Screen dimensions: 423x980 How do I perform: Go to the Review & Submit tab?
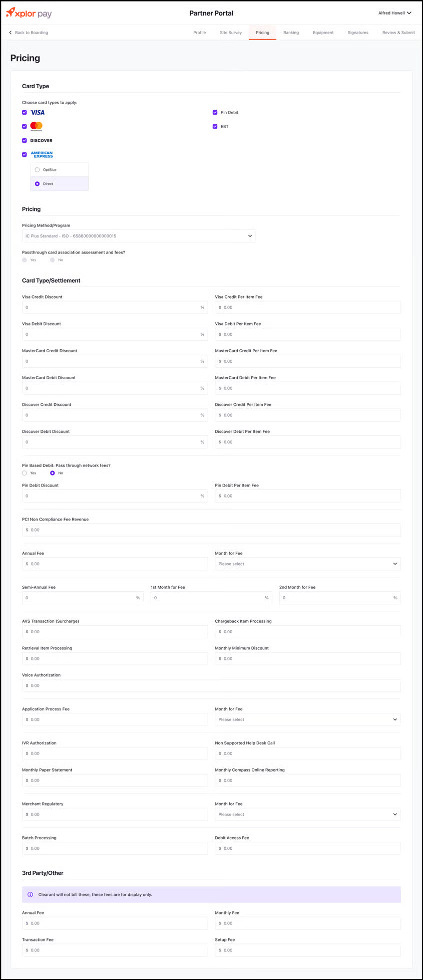398,33
